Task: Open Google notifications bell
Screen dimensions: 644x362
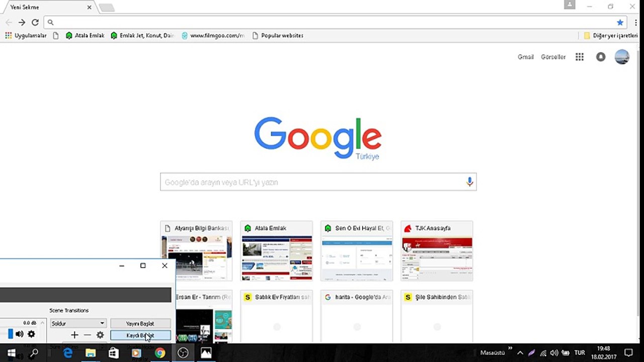Action: [x=601, y=57]
